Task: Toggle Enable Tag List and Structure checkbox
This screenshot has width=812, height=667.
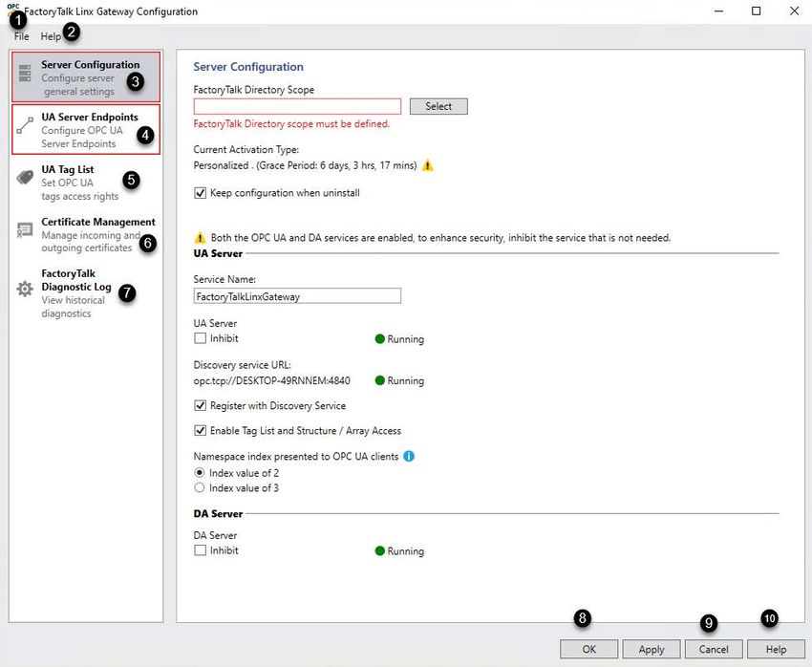Action: tap(200, 430)
